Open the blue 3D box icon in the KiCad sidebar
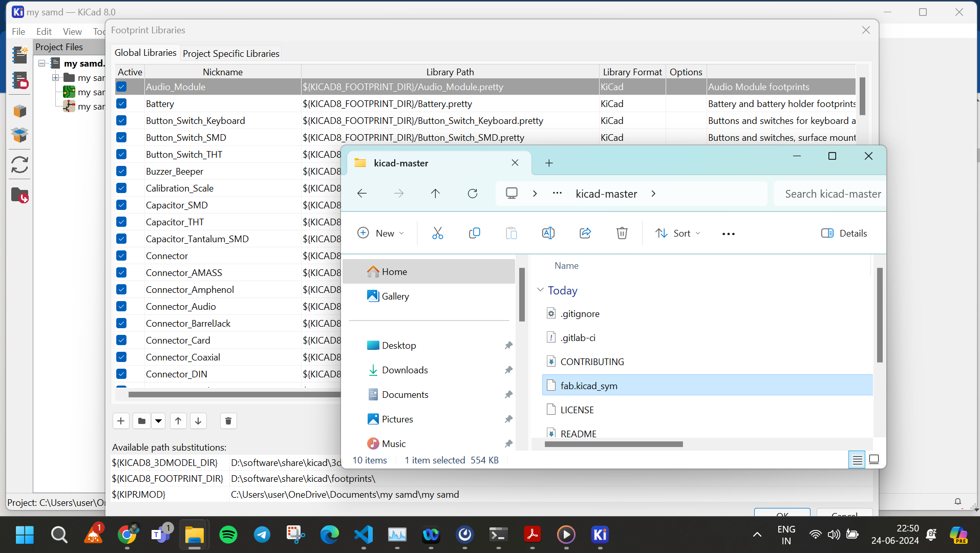980x553 pixels. tap(20, 135)
